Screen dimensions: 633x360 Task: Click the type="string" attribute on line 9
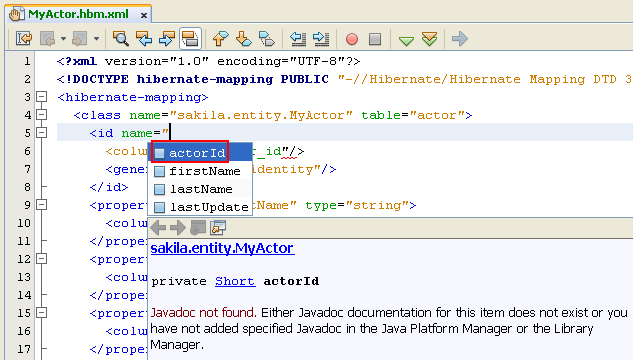coord(357,205)
